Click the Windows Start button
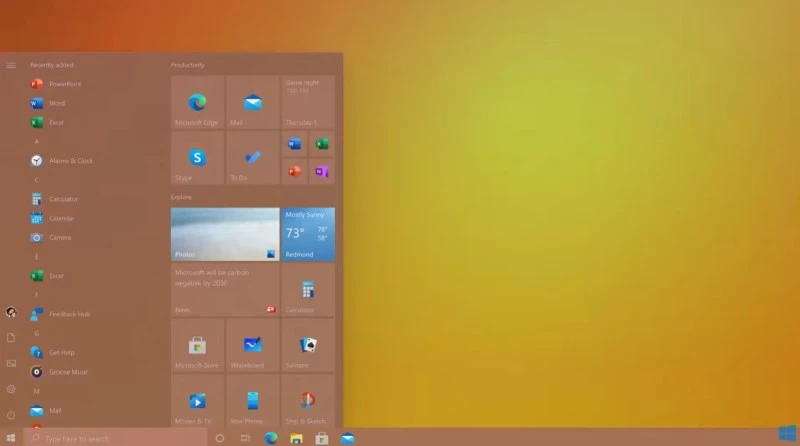800x446 pixels. [11, 438]
